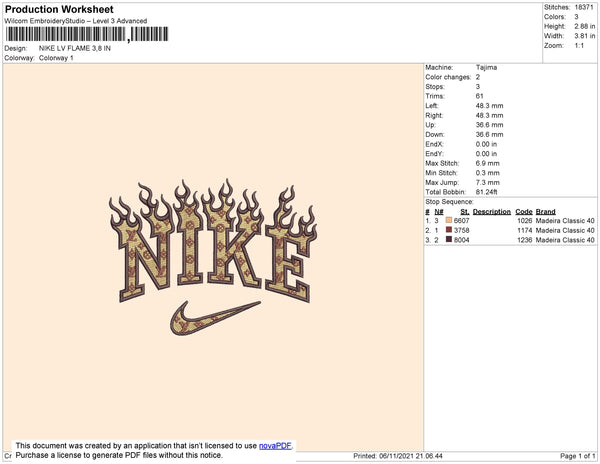This screenshot has width=600, height=464.
Task: Click the Colorway 1 value
Action: [x=56, y=58]
